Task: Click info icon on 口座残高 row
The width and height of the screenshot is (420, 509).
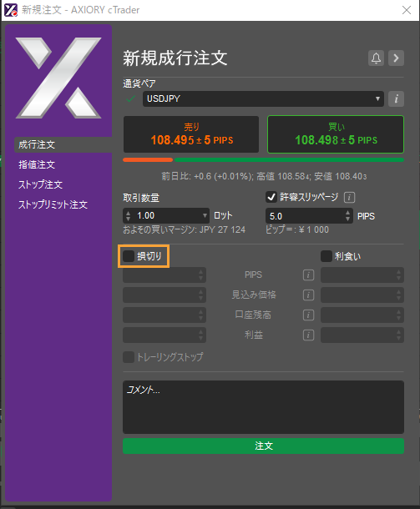Action: point(309,315)
